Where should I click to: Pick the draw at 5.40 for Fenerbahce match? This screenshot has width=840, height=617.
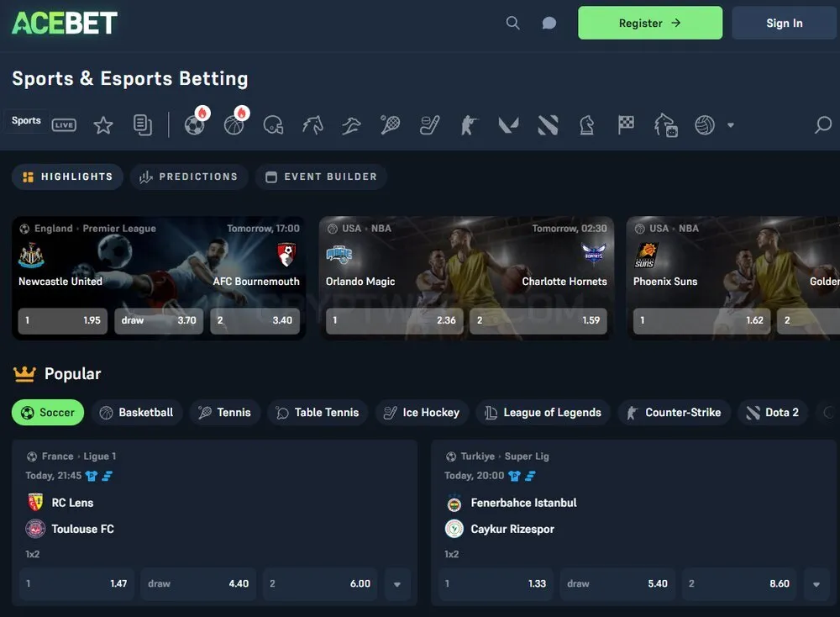[617, 583]
